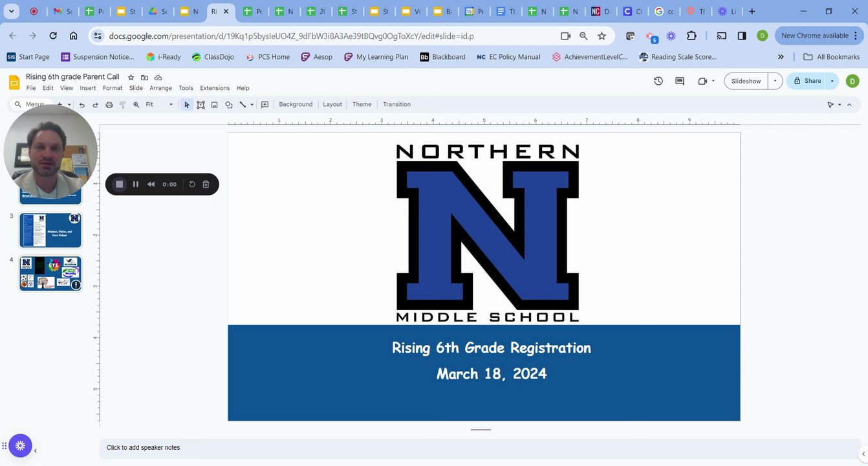Share the presentation
The image size is (868, 466).
pyautogui.click(x=807, y=81)
